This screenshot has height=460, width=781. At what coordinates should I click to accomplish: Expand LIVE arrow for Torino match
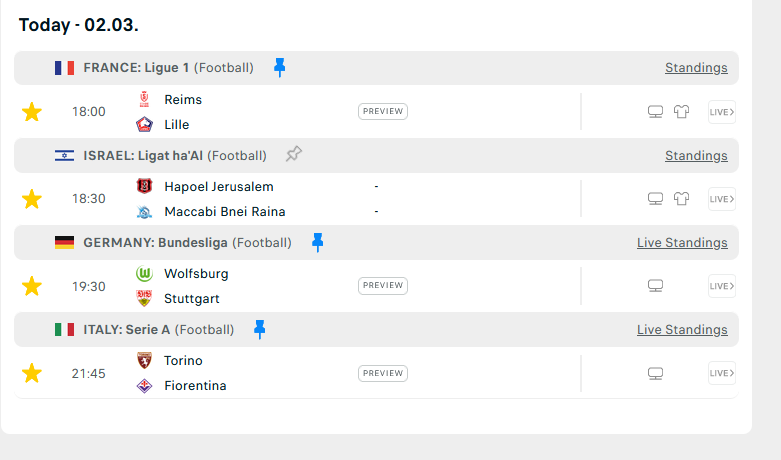(x=722, y=373)
